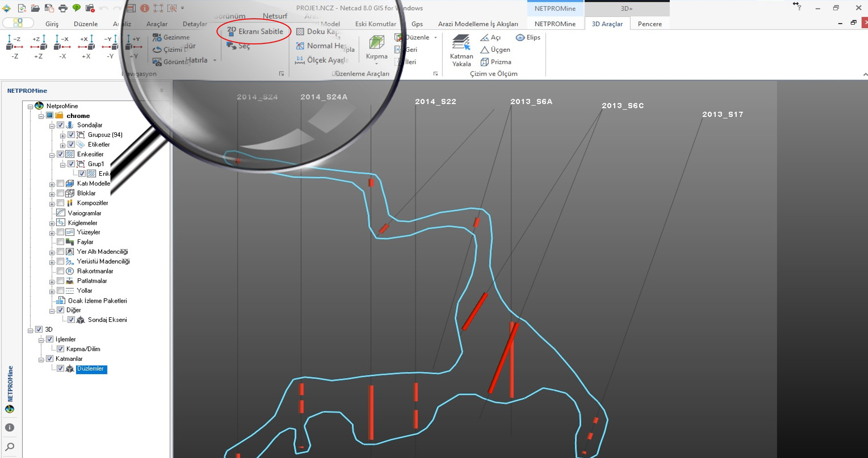Pick the Prizma drawing tool

click(x=496, y=62)
